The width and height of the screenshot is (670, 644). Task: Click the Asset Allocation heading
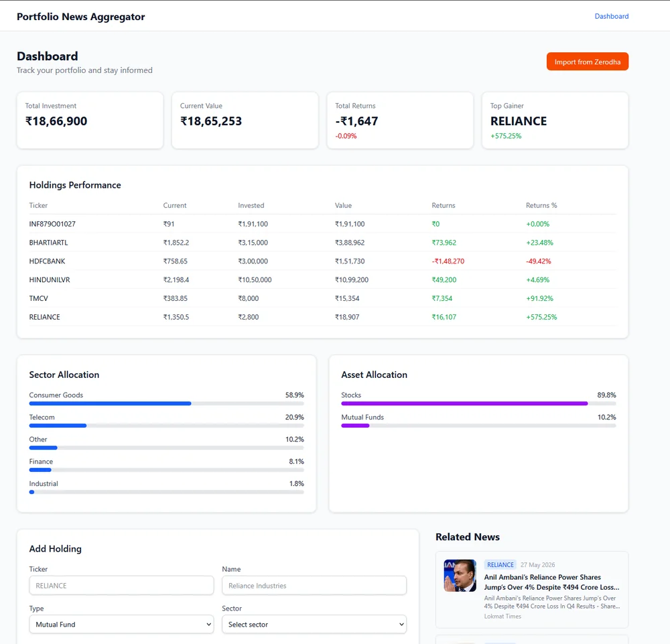tap(374, 375)
